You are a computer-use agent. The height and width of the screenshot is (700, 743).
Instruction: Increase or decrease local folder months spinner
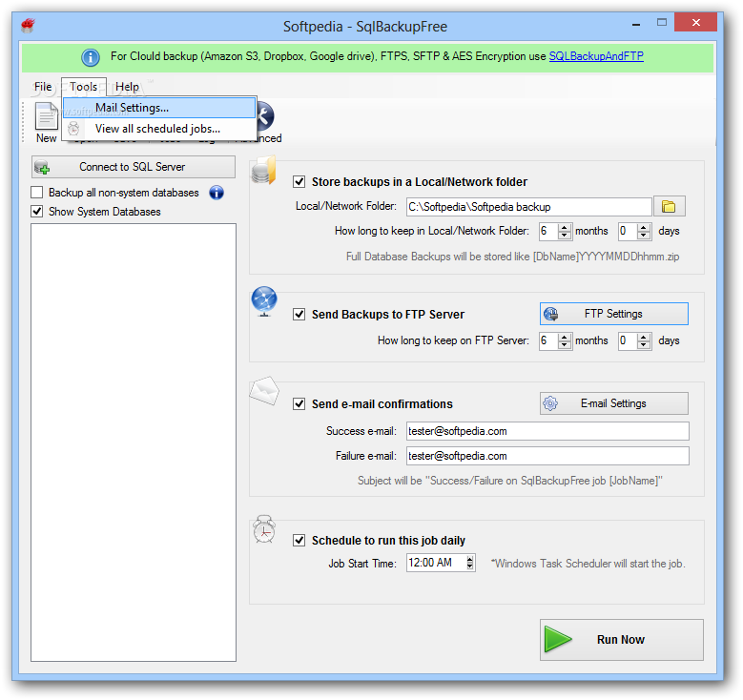(564, 231)
